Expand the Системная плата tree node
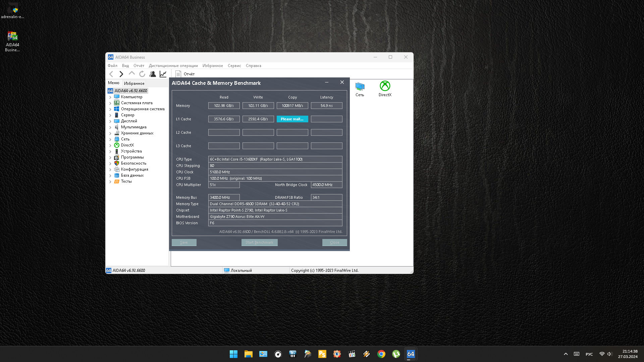Viewport: 644px width, 362px height. coord(110,103)
